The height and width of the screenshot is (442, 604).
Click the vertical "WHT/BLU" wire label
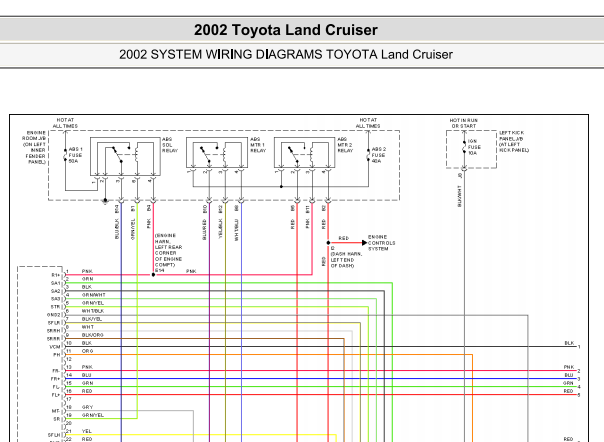tap(236, 230)
